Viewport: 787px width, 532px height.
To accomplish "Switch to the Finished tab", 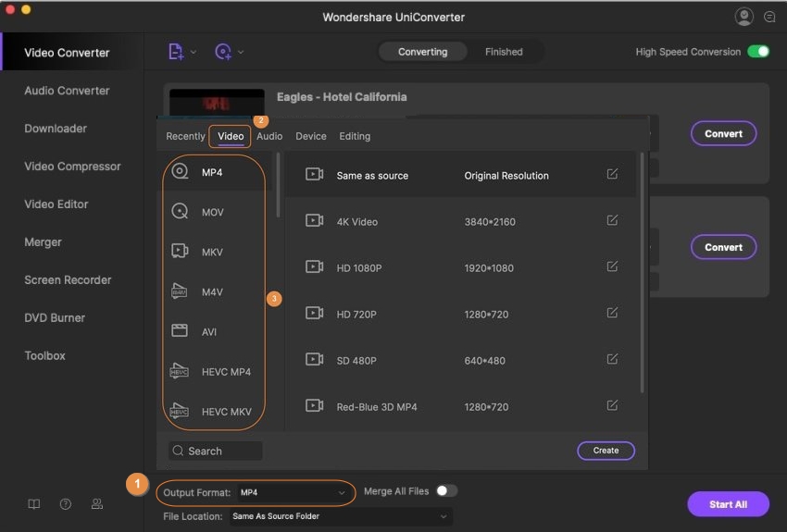I will pos(504,52).
